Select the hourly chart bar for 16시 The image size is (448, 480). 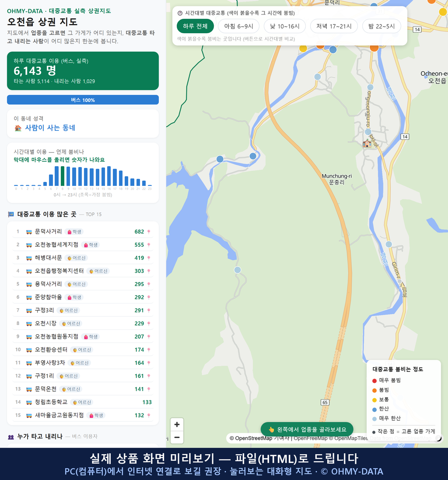[109, 176]
